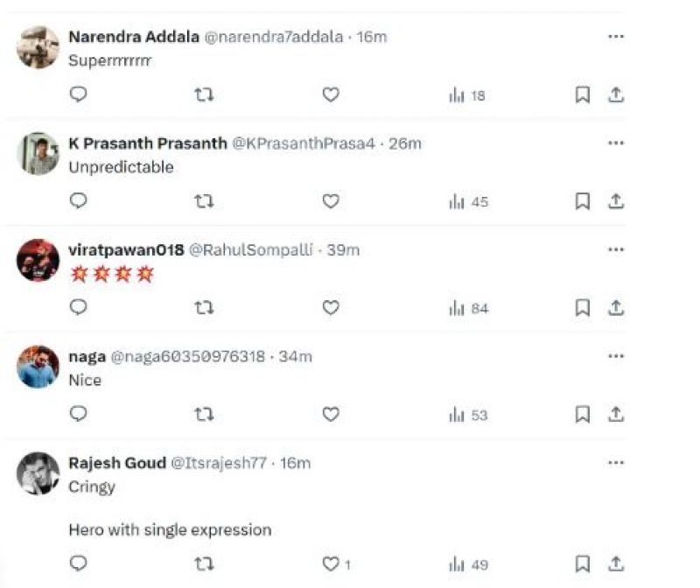Retweet K Prasanth Prasanth's "Unpredictable" reply
The width and height of the screenshot is (700, 588).
[x=204, y=201]
